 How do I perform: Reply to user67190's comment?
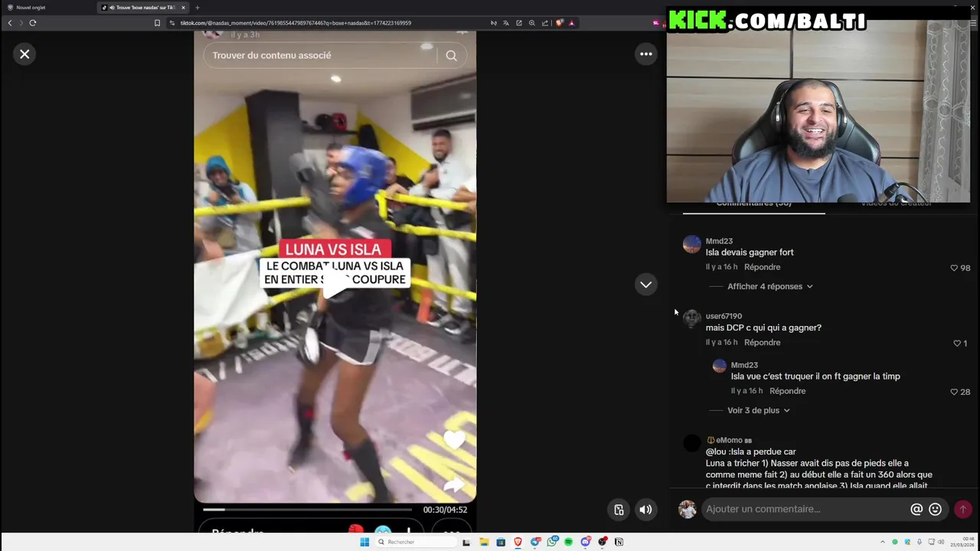762,342
